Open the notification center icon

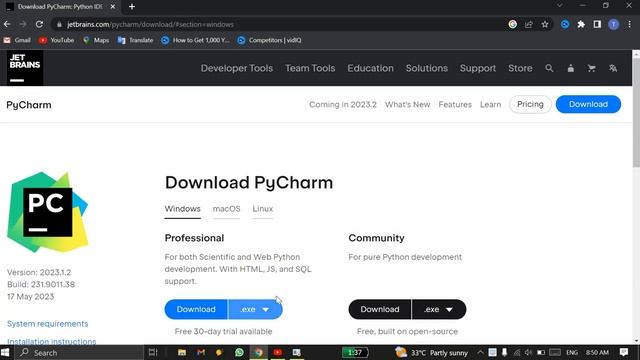pyautogui.click(x=624, y=352)
